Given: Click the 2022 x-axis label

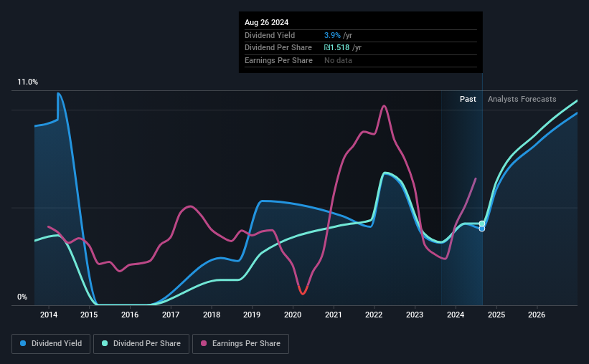Looking at the screenshot, I should tap(374, 315).
